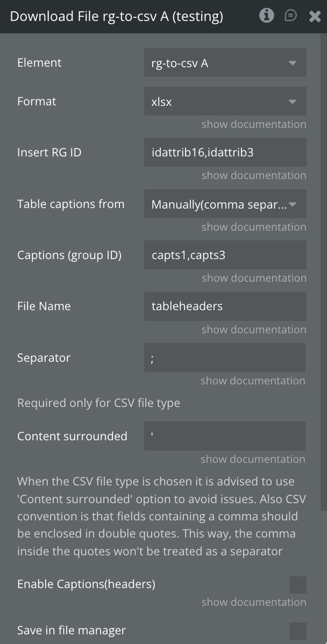This screenshot has height=644, width=327.
Task: Enable the Captions(headers) checkbox
Action: tap(297, 584)
